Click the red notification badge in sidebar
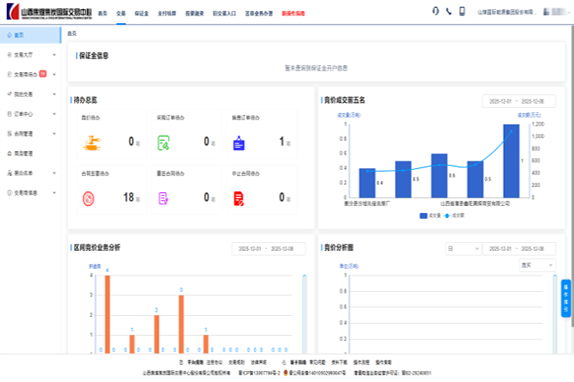This screenshot has width=574, height=382. (x=42, y=74)
